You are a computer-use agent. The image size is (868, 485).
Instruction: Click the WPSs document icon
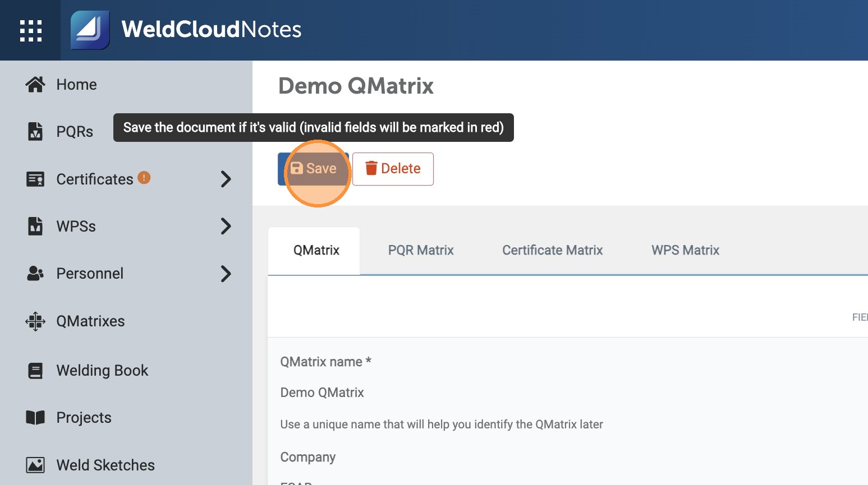click(x=35, y=226)
